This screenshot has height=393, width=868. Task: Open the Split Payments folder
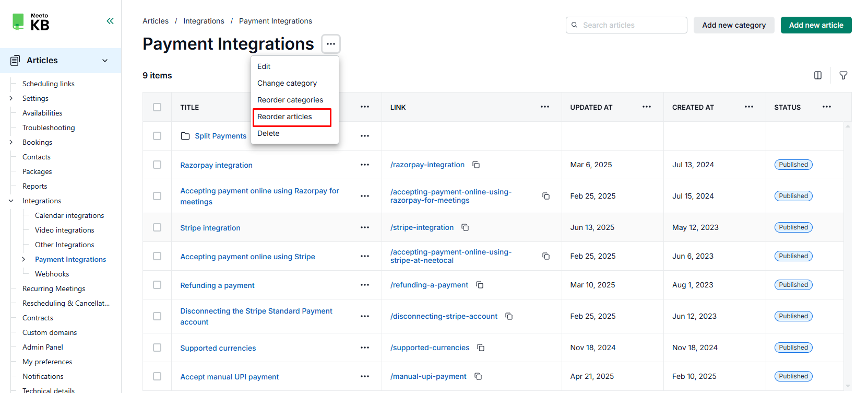coord(220,136)
